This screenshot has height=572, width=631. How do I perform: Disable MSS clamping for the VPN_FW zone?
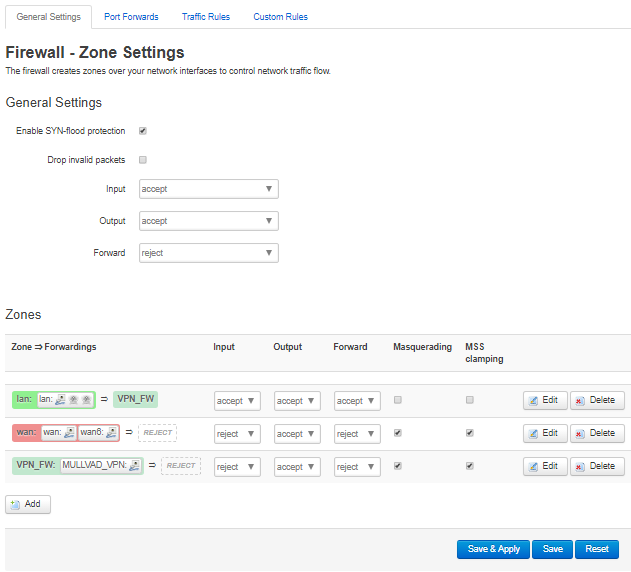470,466
